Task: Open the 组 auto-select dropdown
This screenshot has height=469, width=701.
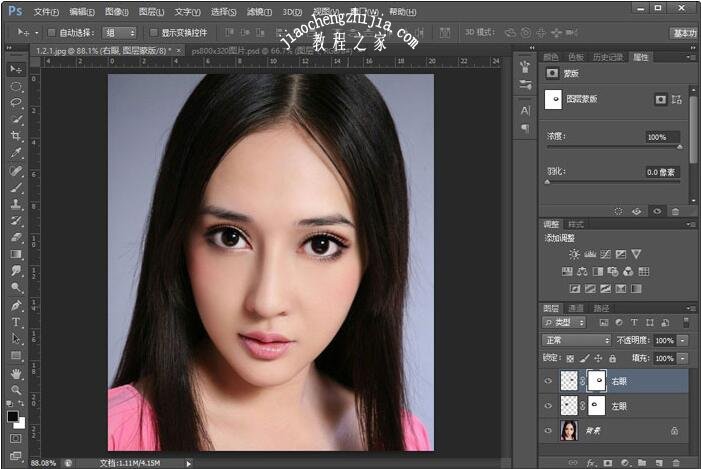Action: pyautogui.click(x=120, y=32)
